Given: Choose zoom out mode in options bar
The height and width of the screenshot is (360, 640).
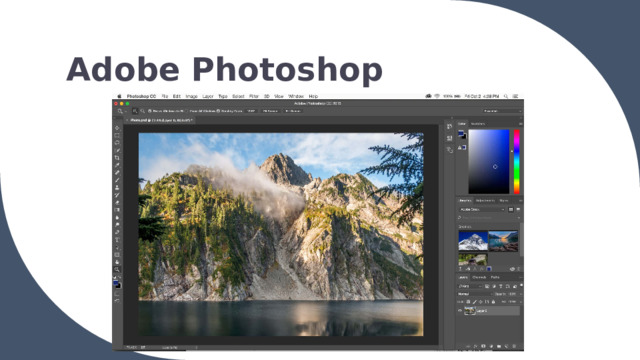Looking at the screenshot, I should tap(142, 111).
